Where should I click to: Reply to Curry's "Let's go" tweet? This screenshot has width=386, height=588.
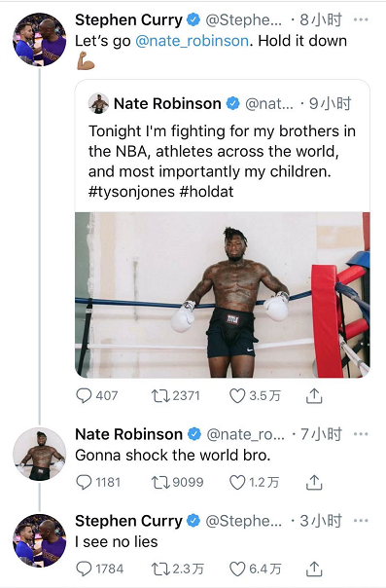(84, 395)
